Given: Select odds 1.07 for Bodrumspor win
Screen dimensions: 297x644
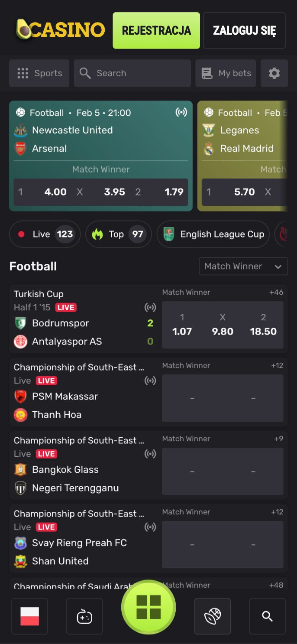Looking at the screenshot, I should point(182,325).
